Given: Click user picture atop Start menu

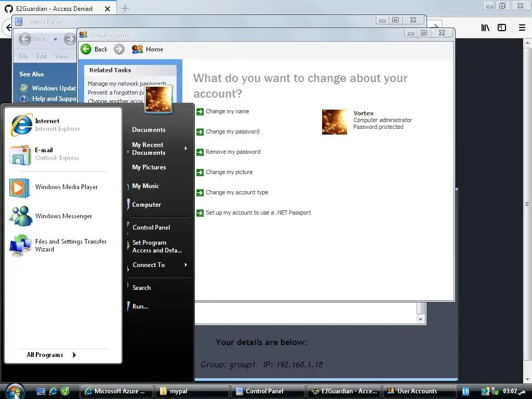Looking at the screenshot, I should point(158,99).
